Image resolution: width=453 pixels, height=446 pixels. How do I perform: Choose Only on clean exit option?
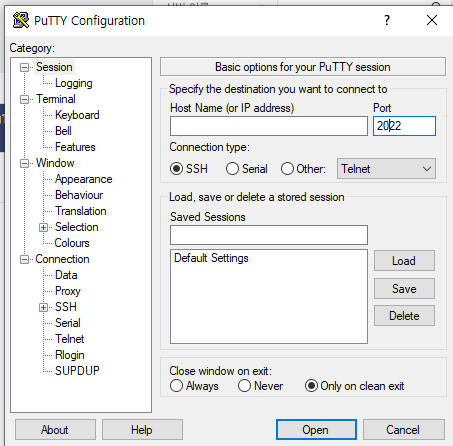tap(311, 386)
